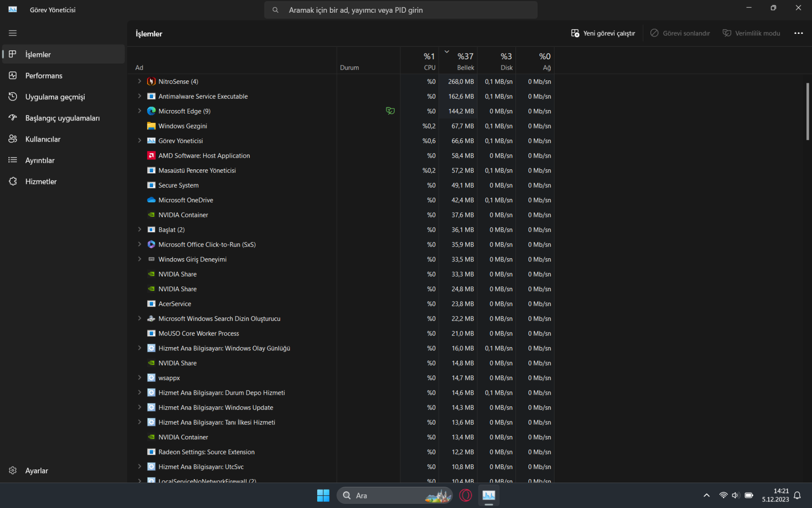Open Başlangıç uygulamaları page
Screen dimensions: 812x508
click(x=63, y=118)
